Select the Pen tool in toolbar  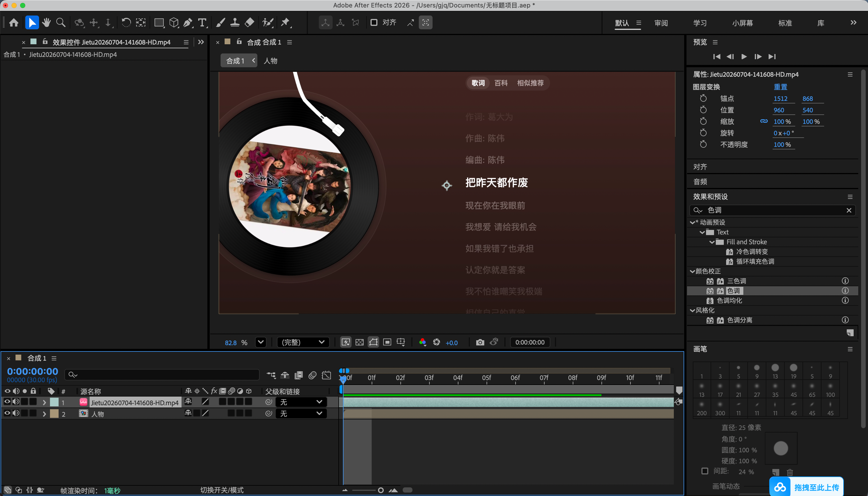[x=188, y=23]
